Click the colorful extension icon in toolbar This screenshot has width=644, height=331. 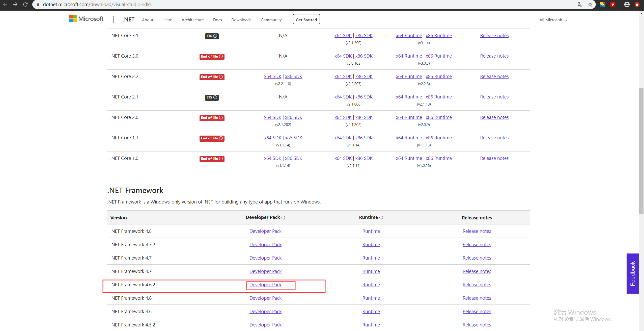603,4
